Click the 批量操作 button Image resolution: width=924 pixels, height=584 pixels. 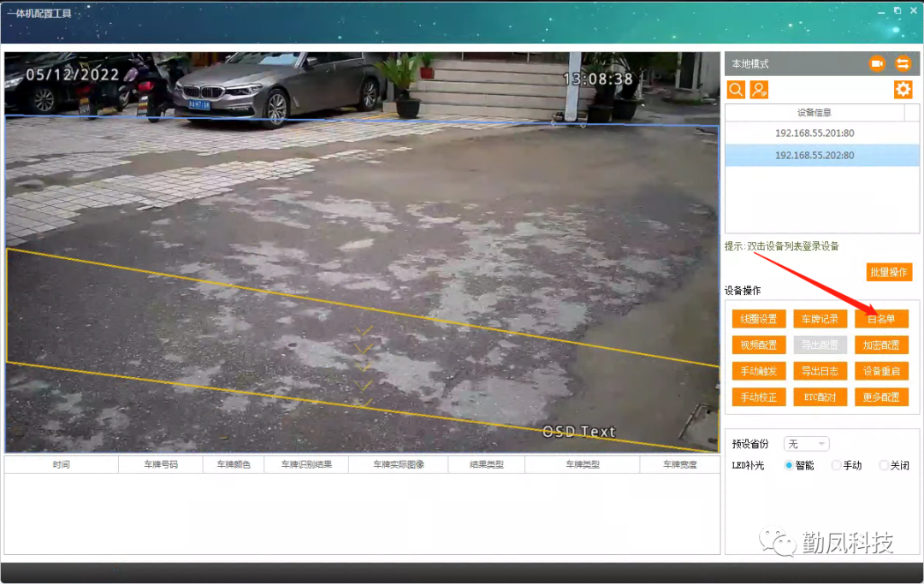889,272
